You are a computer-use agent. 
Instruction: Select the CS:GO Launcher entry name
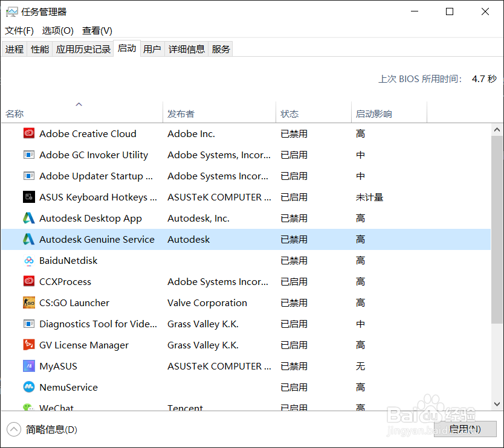tap(74, 303)
